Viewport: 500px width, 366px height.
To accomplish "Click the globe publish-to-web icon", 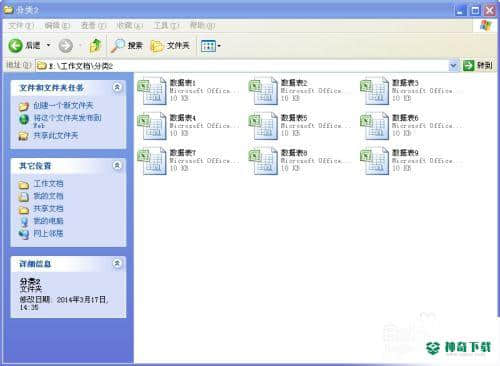I will [x=24, y=119].
